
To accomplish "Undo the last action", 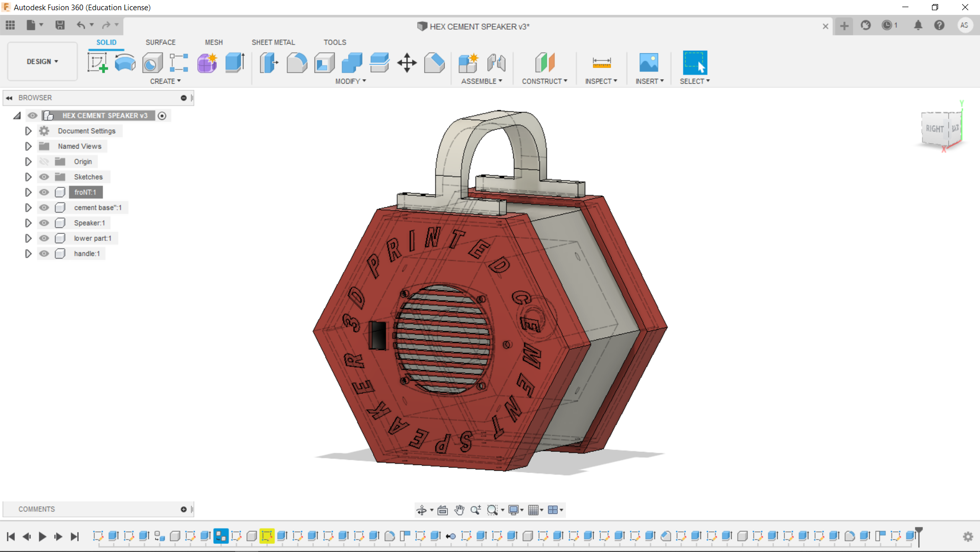I will (81, 25).
